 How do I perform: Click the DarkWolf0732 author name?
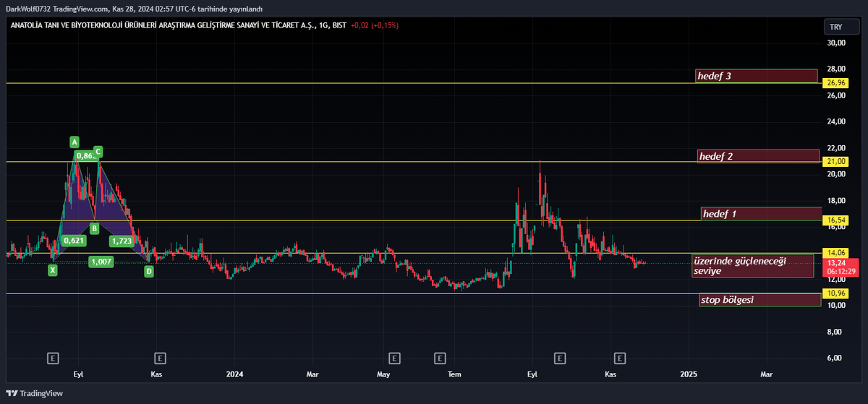coord(28,9)
